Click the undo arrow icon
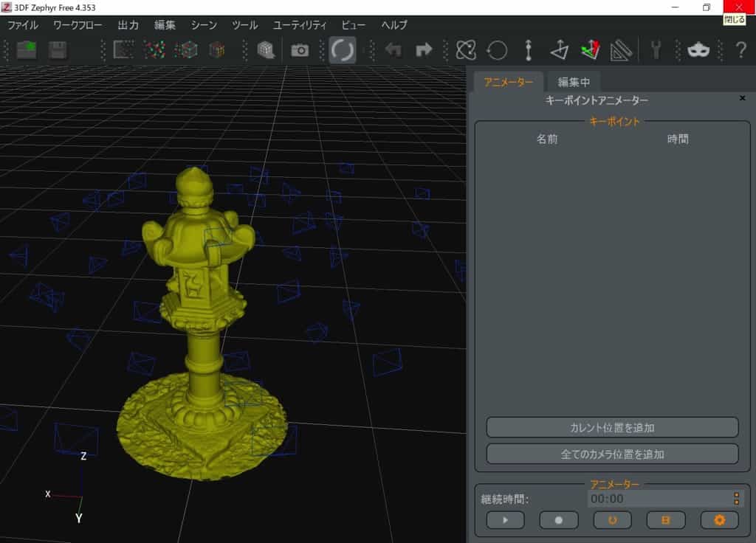The width and height of the screenshot is (756, 543). [393, 49]
